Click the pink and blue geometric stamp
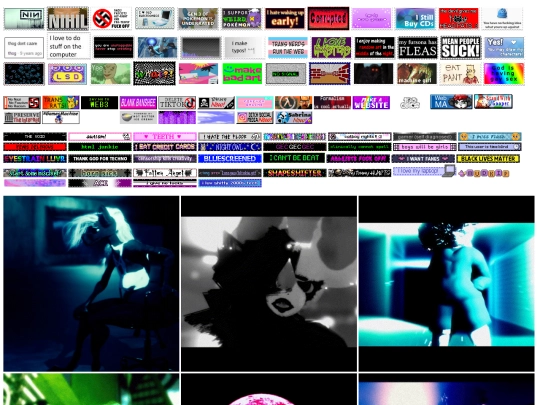 click(198, 74)
